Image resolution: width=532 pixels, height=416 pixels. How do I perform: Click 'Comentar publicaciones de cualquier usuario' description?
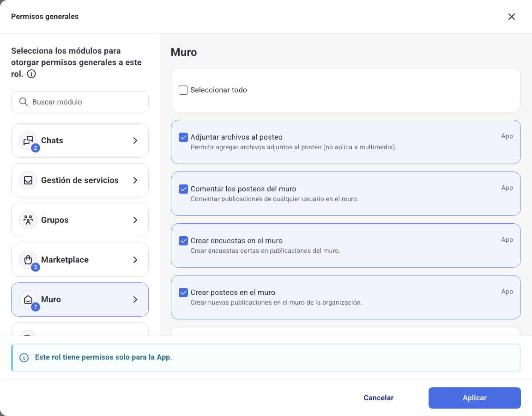tap(274, 199)
